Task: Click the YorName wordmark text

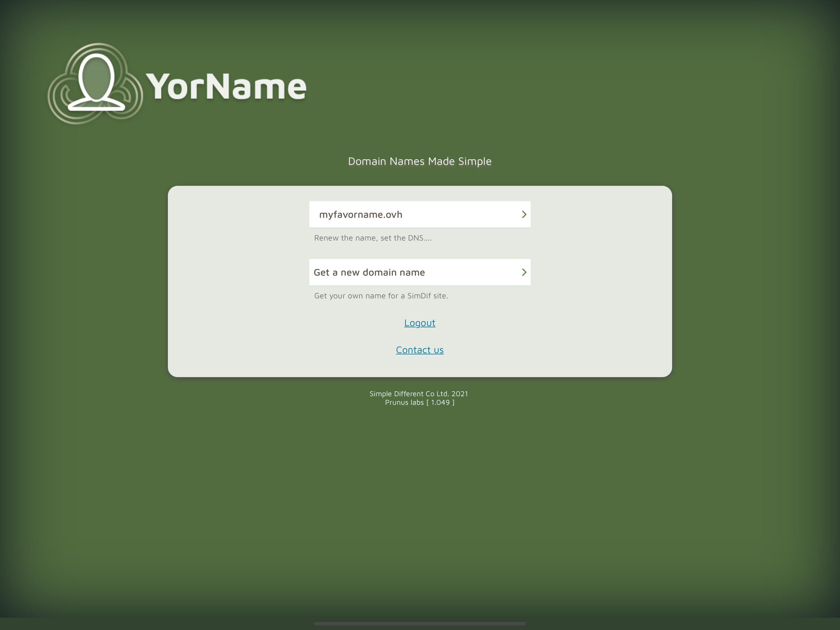Action: (226, 87)
